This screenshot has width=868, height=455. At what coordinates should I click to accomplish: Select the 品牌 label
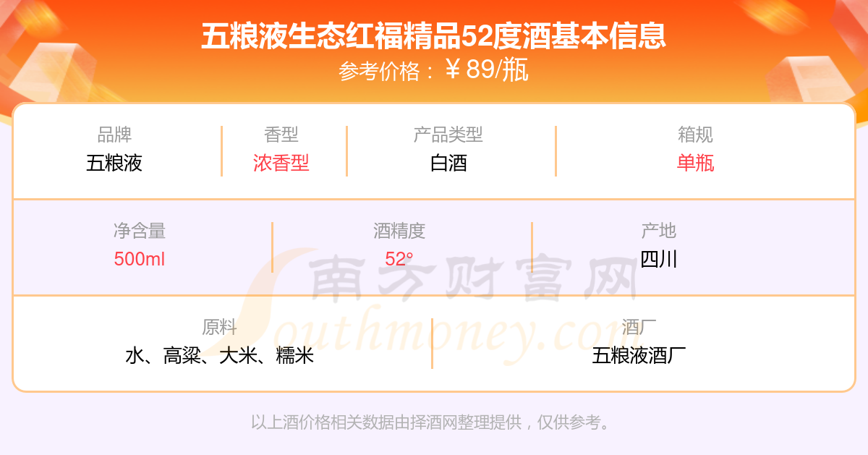click(x=114, y=135)
